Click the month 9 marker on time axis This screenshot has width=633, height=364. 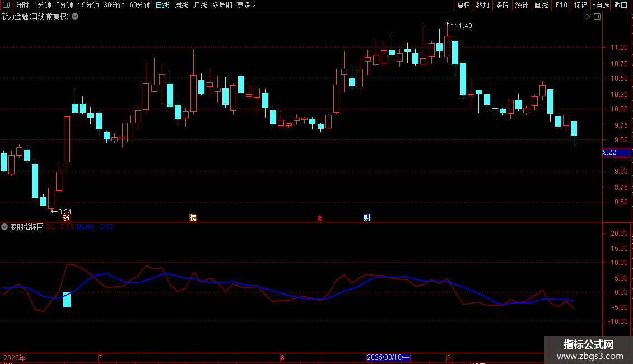(449, 357)
